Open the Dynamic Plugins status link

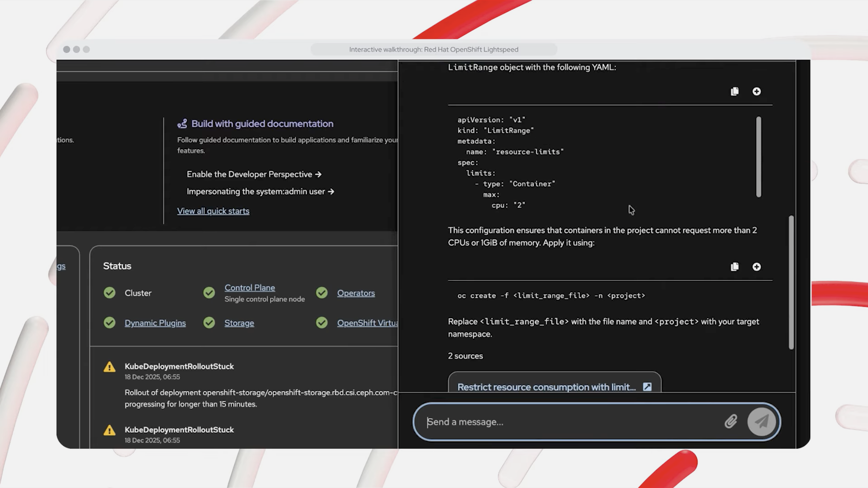155,323
